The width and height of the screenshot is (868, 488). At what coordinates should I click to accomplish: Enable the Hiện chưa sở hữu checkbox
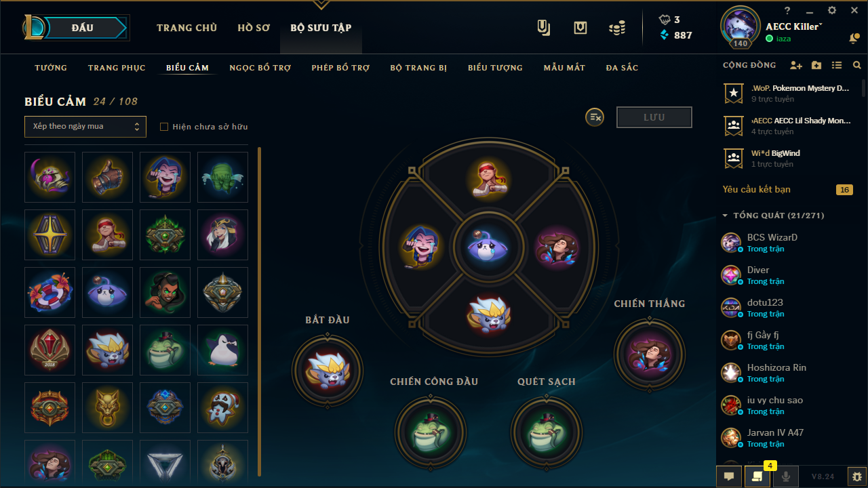(x=163, y=127)
